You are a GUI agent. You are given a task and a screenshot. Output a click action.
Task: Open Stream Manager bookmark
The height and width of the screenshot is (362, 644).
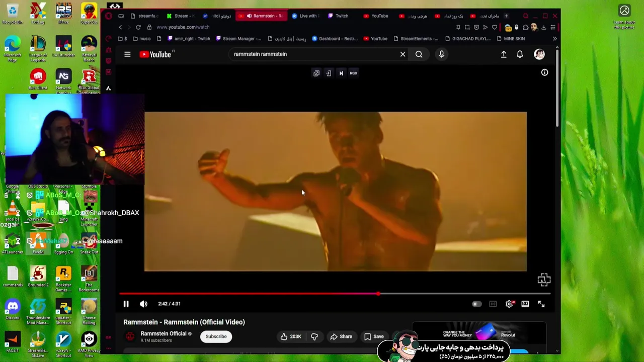tap(238, 39)
